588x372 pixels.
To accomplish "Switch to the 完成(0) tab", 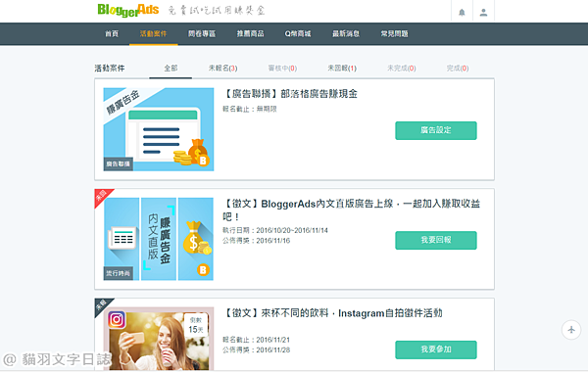I will pos(458,69).
